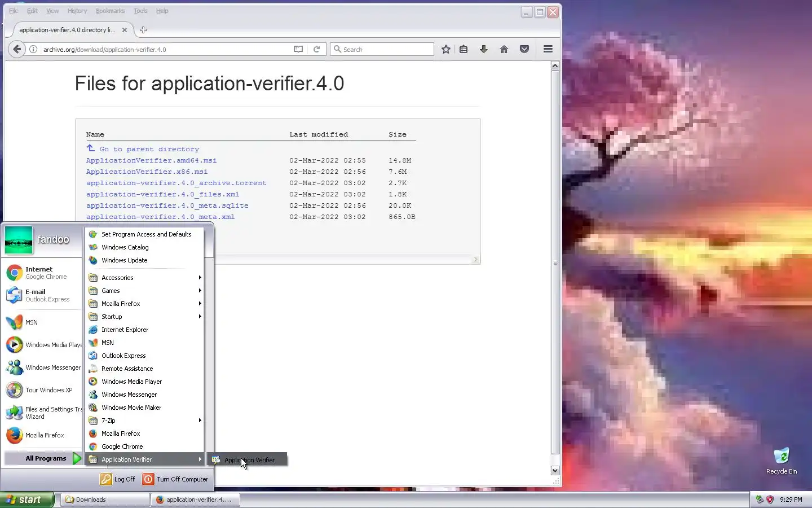Open Outlook Express E-mail pinned item
This screenshot has width=812, height=508.
coord(43,295)
